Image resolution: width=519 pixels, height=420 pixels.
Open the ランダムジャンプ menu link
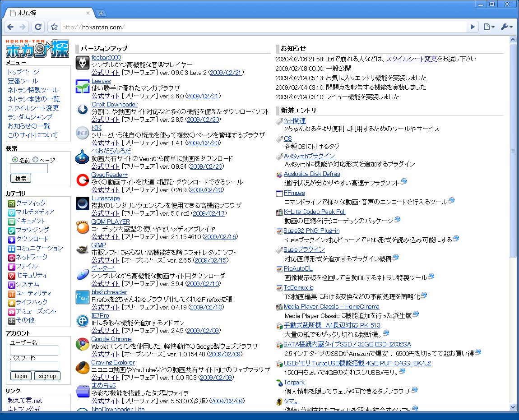click(x=30, y=117)
